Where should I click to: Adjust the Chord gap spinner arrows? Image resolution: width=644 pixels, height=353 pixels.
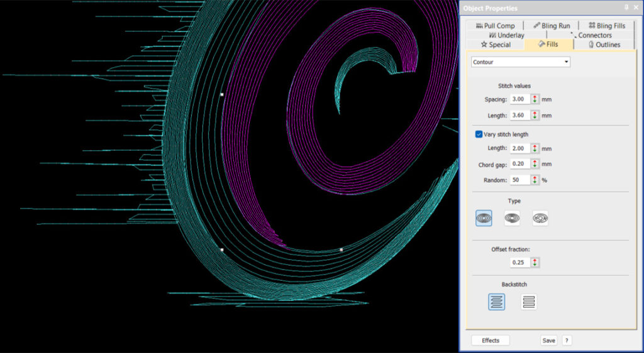pyautogui.click(x=535, y=163)
